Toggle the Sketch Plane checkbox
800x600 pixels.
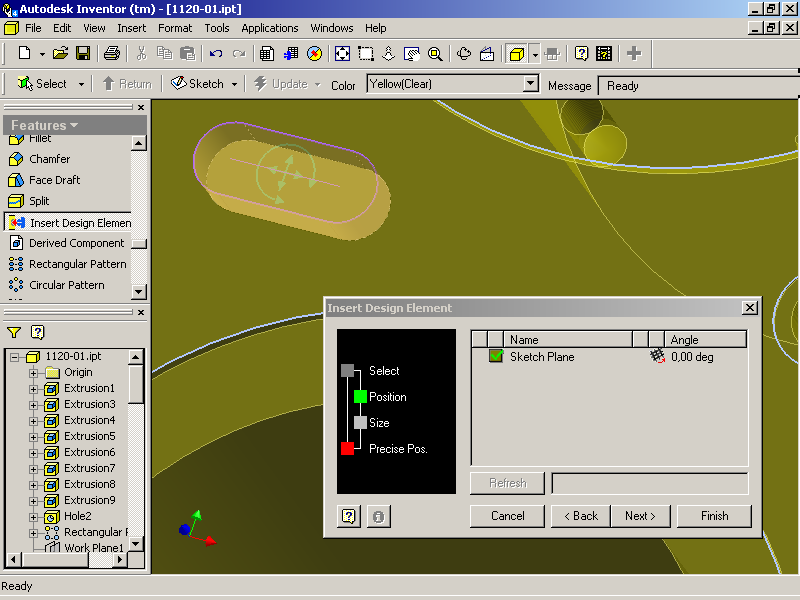(x=496, y=356)
